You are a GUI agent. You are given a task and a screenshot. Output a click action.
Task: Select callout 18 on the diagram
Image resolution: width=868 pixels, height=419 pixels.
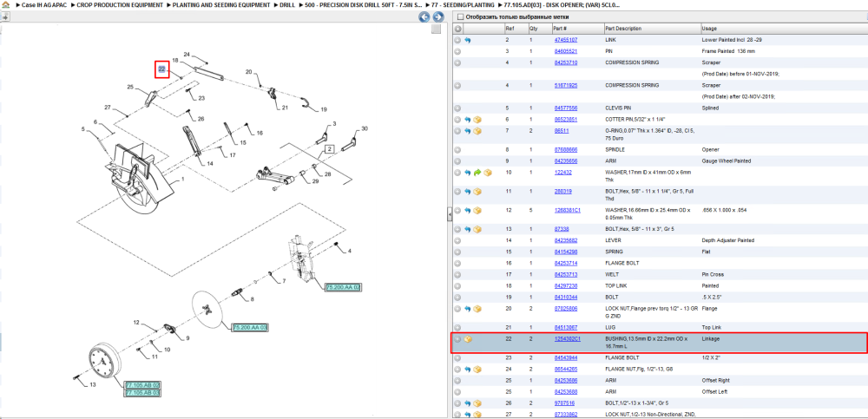click(x=175, y=60)
